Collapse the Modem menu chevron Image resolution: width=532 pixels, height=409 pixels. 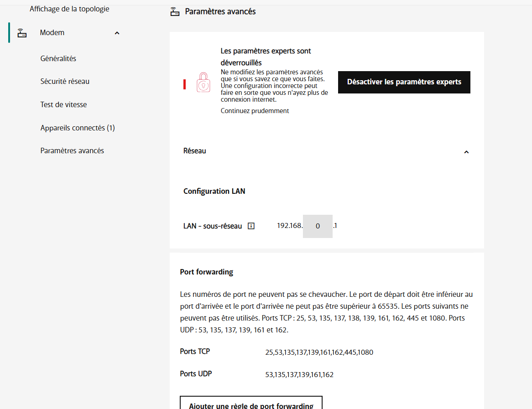coord(117,33)
